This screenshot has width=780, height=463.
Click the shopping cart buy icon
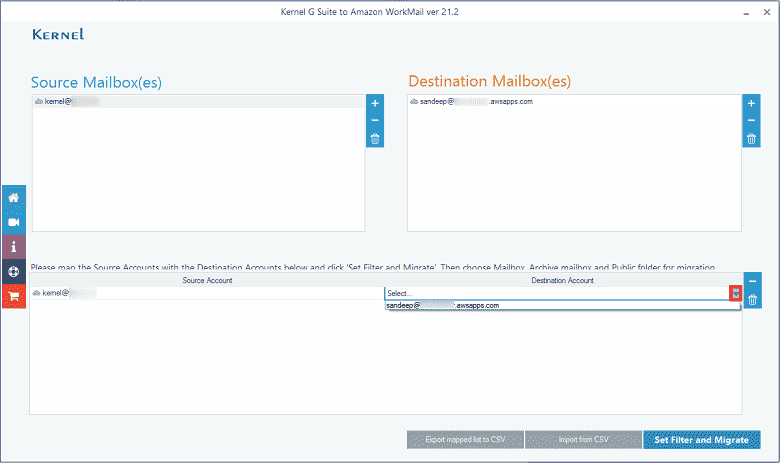14,296
